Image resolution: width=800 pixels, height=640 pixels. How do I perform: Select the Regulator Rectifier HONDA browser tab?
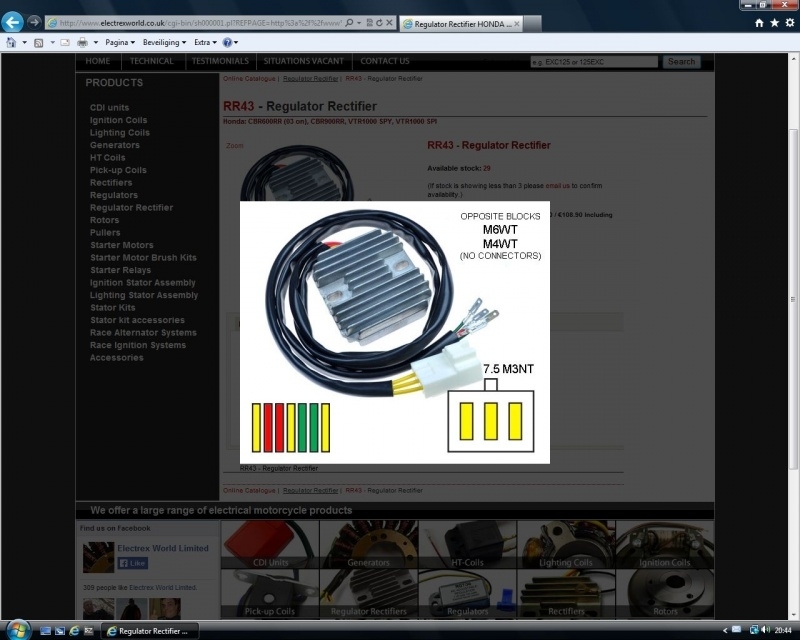click(x=461, y=23)
